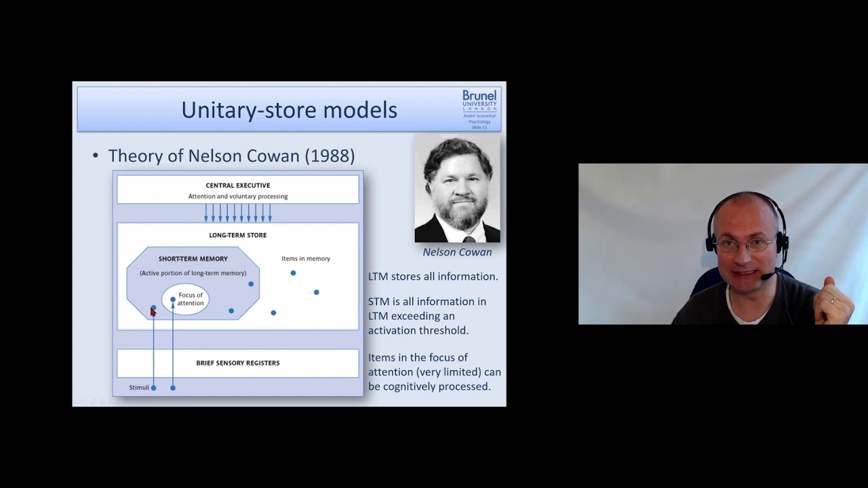Click the 'SHORT-TERM MEMORY' label
This screenshot has height=488, width=868.
(x=193, y=259)
